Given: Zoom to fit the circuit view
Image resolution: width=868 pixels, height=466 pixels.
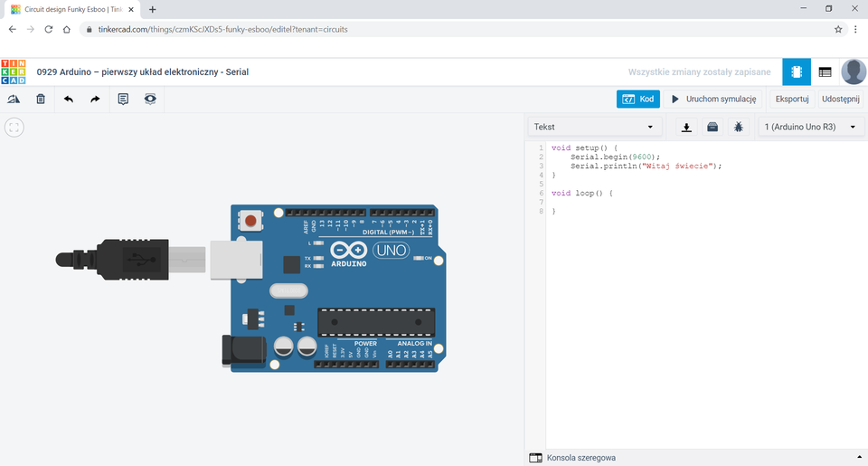Looking at the screenshot, I should (14, 128).
